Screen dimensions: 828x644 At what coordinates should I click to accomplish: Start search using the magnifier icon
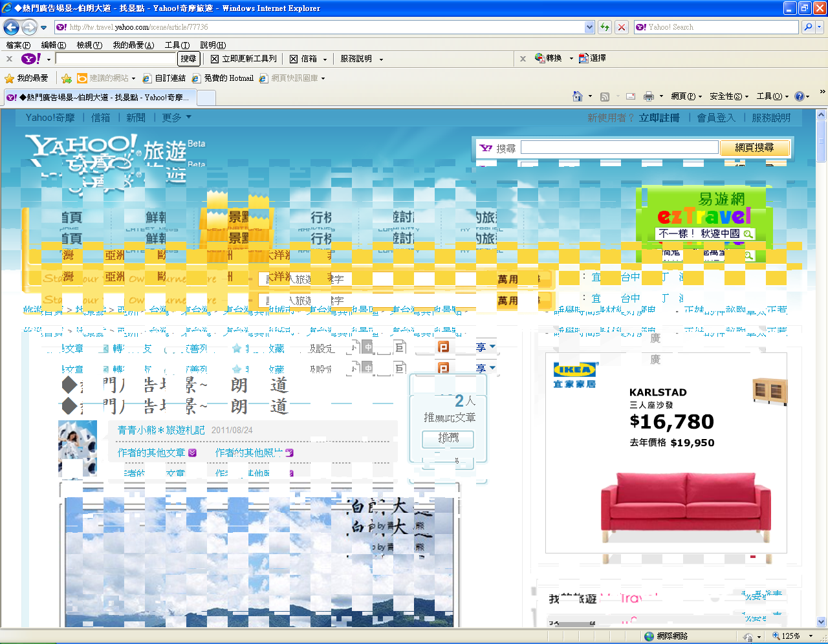point(807,27)
